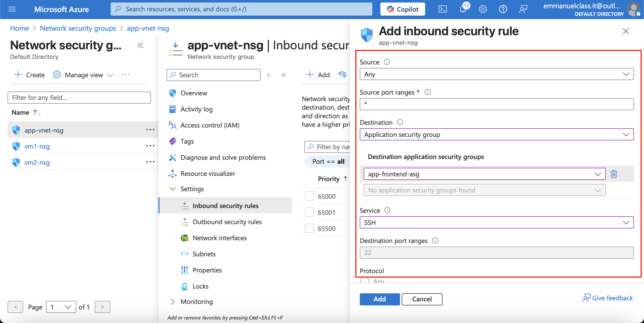Open Diagnose and solve problems
The height and width of the screenshot is (323, 644).
point(223,157)
